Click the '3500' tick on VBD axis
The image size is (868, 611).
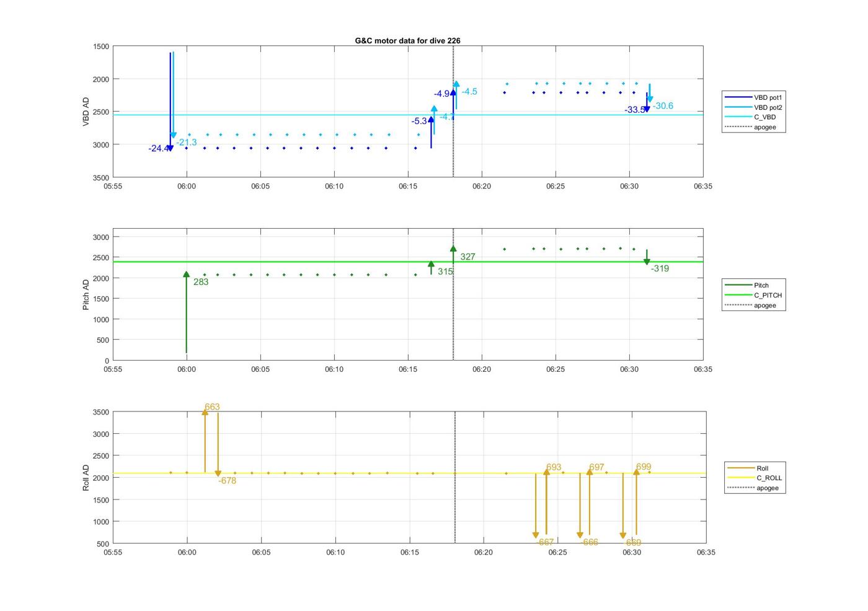[101, 178]
